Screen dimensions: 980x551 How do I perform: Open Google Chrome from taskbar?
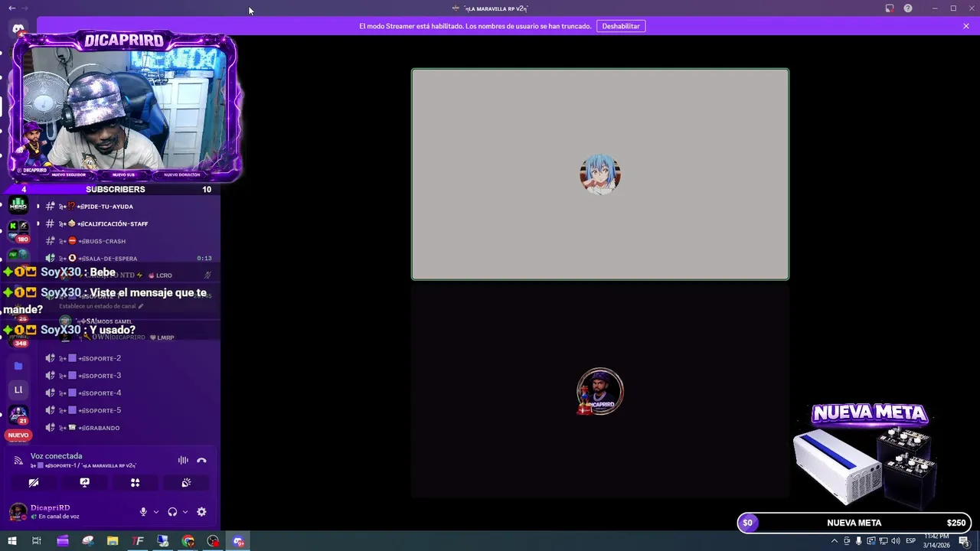[188, 541]
